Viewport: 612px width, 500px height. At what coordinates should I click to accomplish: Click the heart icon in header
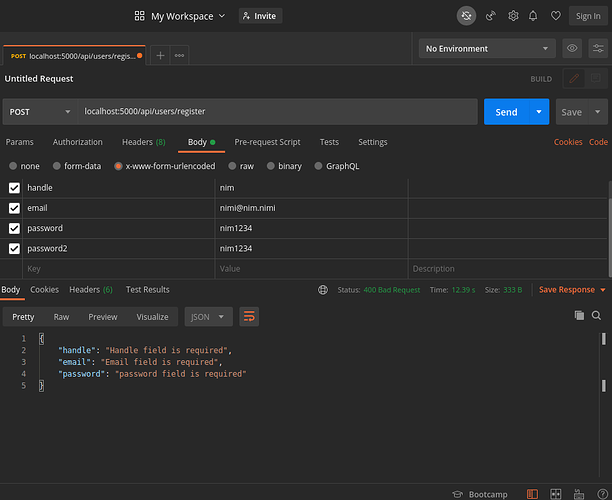[x=555, y=16]
